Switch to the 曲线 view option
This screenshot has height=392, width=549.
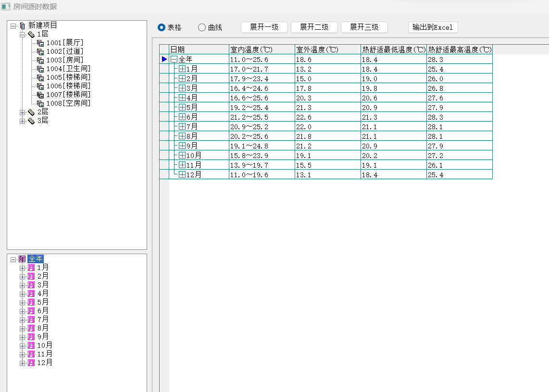pyautogui.click(x=202, y=27)
